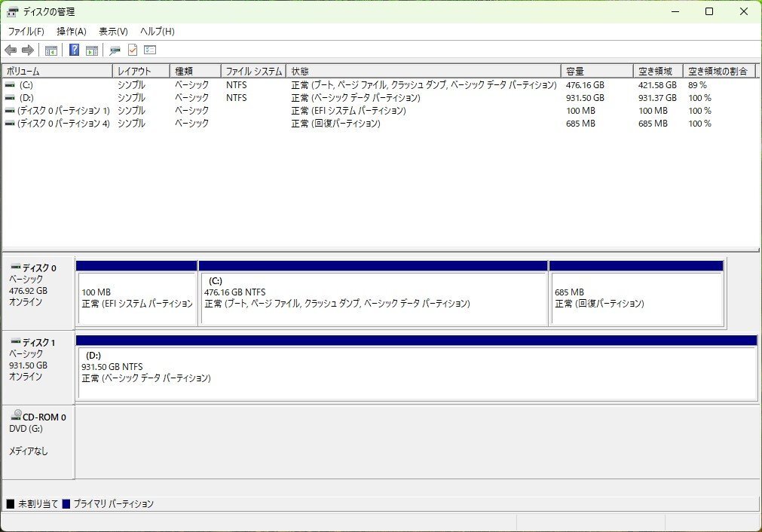Screen dimensions: 762x532
Task: Open Help via the blue question mark icon
Action: 74,50
